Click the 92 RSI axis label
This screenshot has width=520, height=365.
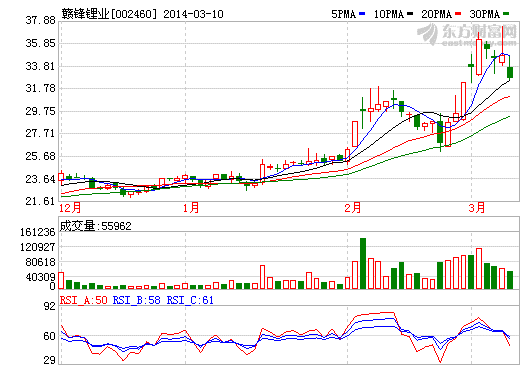click(50, 306)
